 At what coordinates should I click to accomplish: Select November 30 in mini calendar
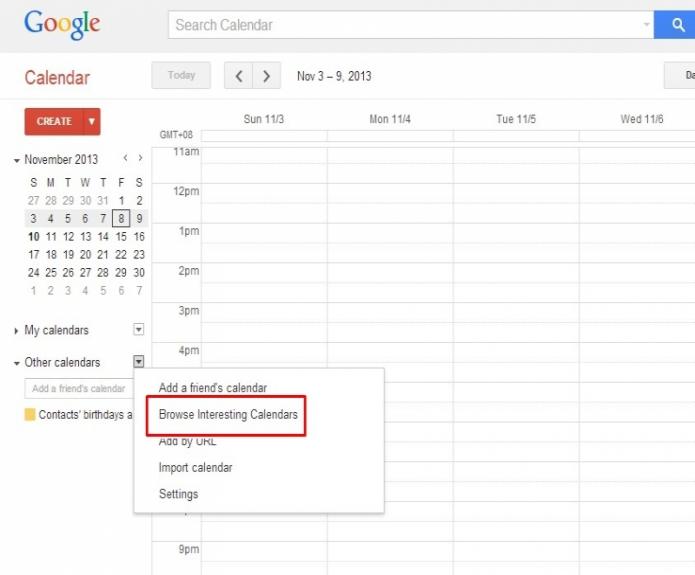tap(139, 272)
